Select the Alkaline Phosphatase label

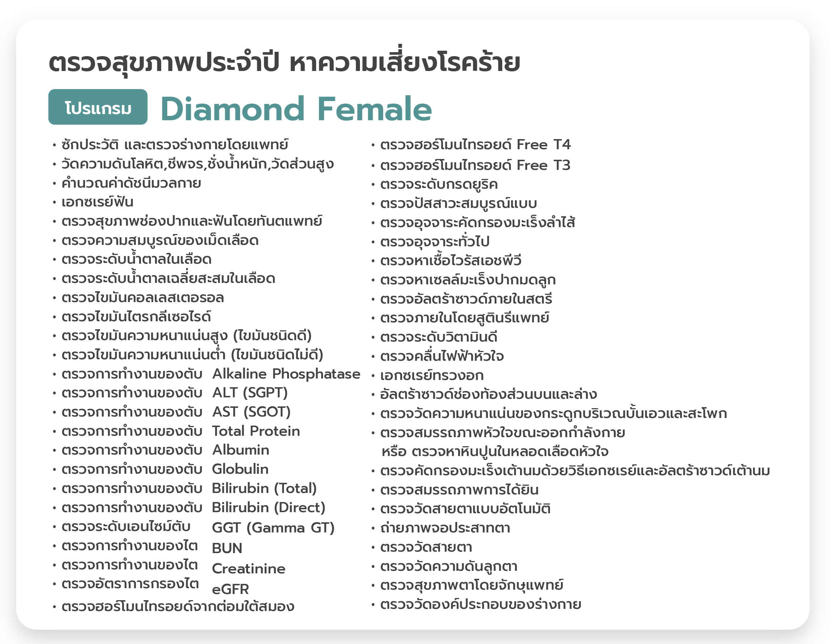click(286, 374)
